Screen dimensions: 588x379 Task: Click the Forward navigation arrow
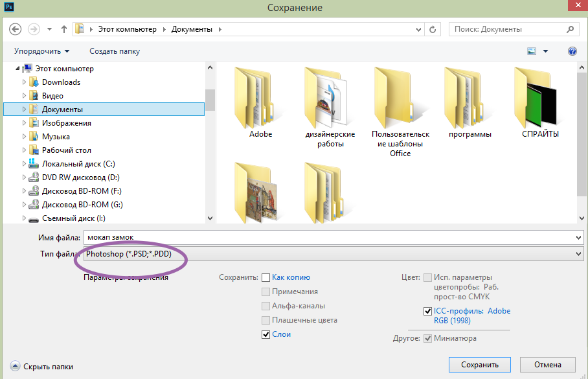[x=34, y=29]
